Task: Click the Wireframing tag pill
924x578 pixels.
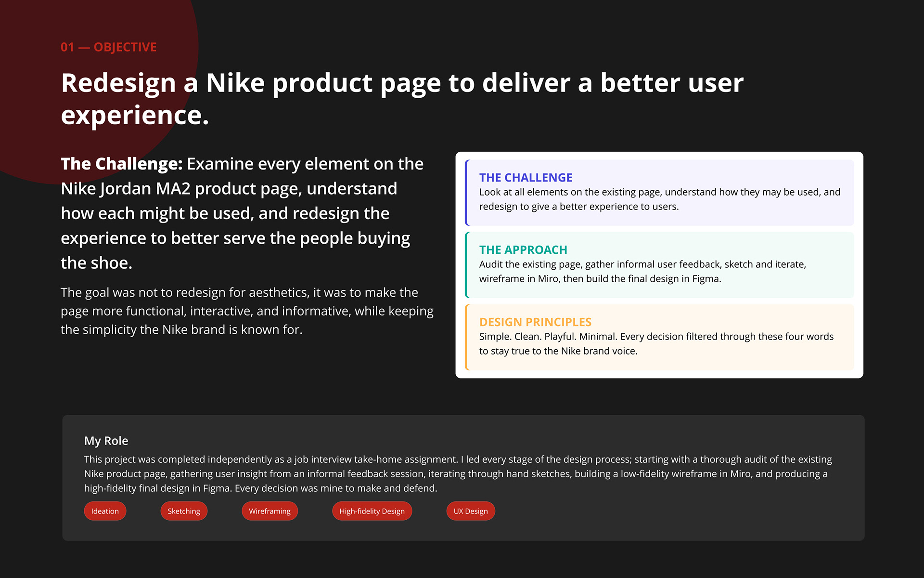Action: click(x=269, y=511)
